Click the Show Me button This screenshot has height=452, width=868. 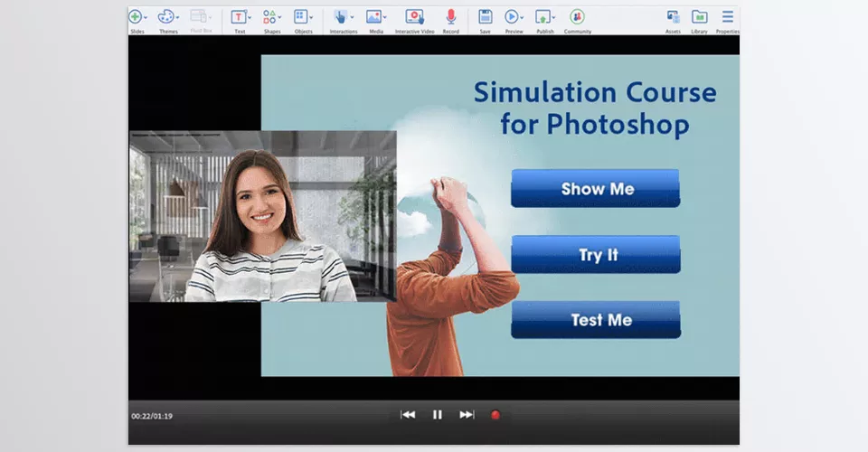595,189
